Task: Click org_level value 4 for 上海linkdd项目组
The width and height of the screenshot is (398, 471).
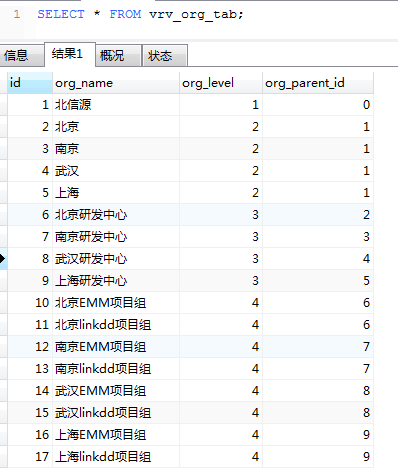Action: [221, 457]
